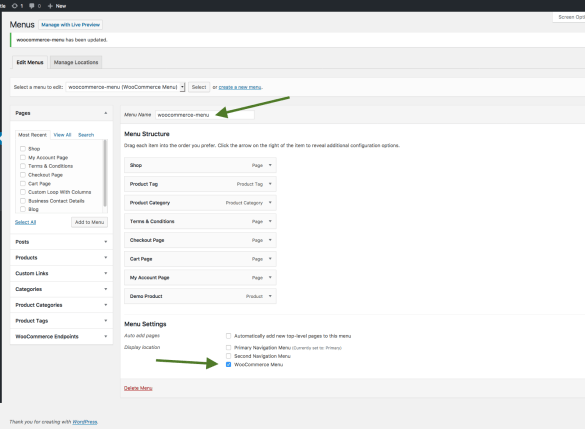The height and width of the screenshot is (429, 585).
Task: Click the updates icon in admin bar
Action: point(15,6)
